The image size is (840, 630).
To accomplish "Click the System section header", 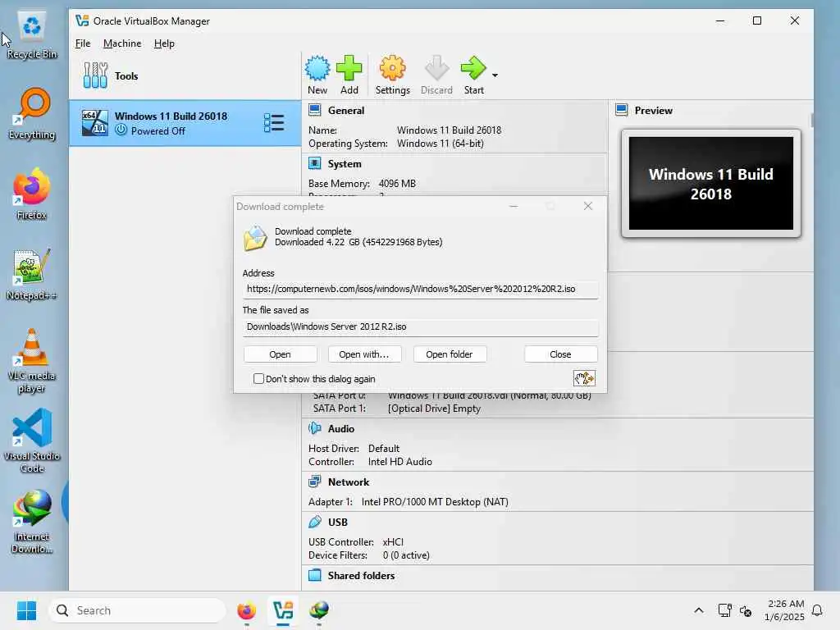I will click(x=344, y=164).
